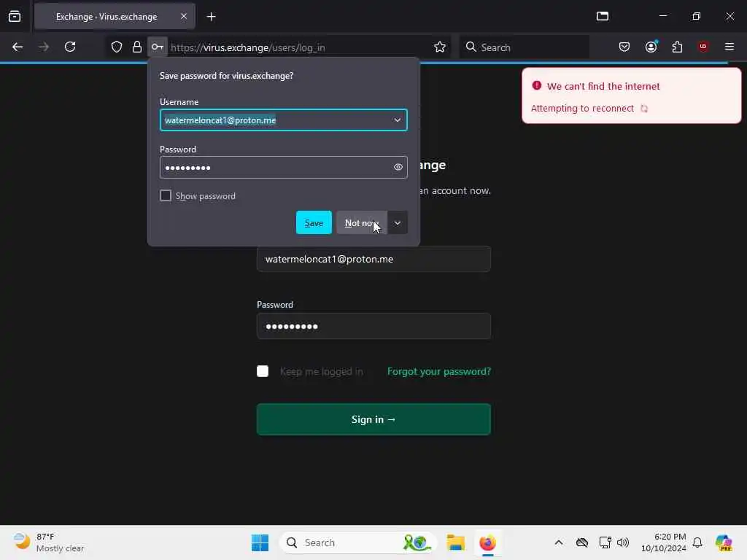
Task: Open the Extensions puzzle icon
Action: point(677,47)
